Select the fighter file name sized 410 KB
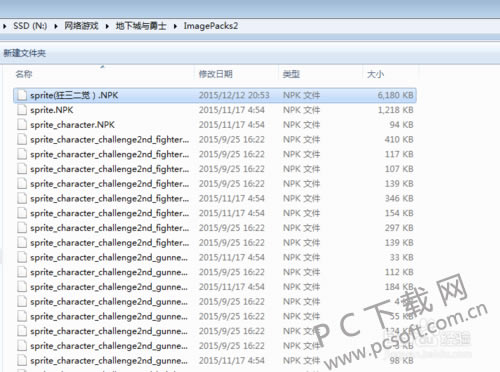The width and height of the screenshot is (500, 372). coord(109,139)
